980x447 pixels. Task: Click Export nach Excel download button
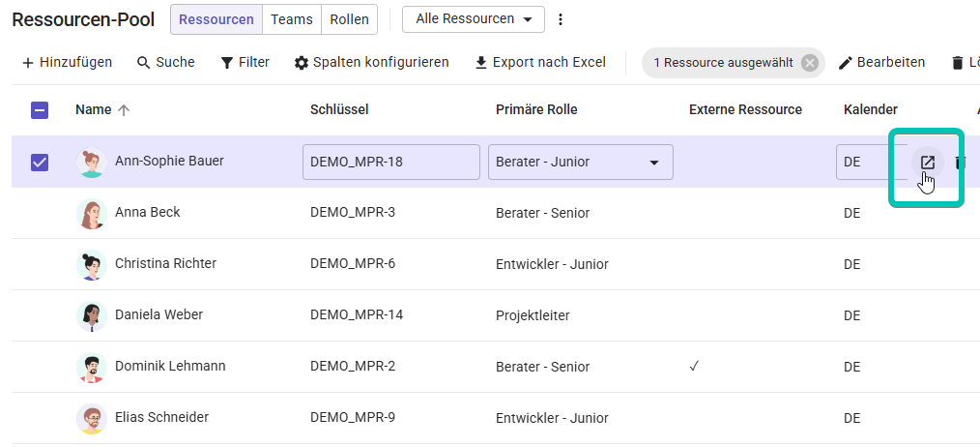[540, 63]
